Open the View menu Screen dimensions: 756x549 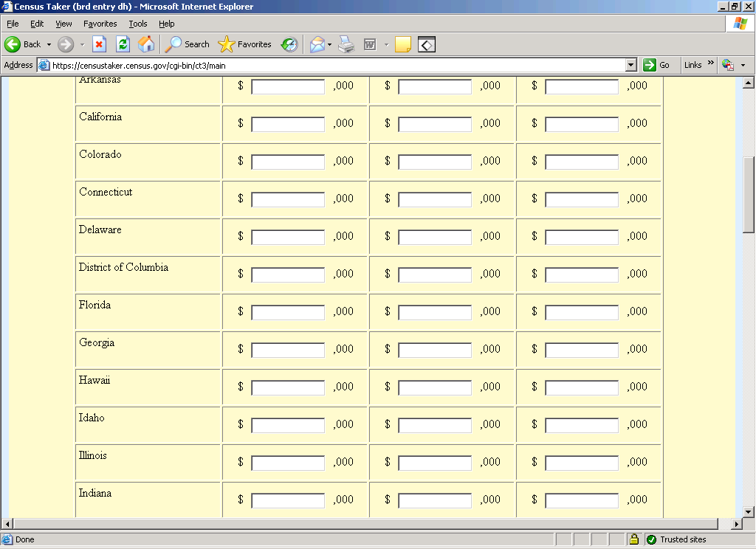coord(64,24)
